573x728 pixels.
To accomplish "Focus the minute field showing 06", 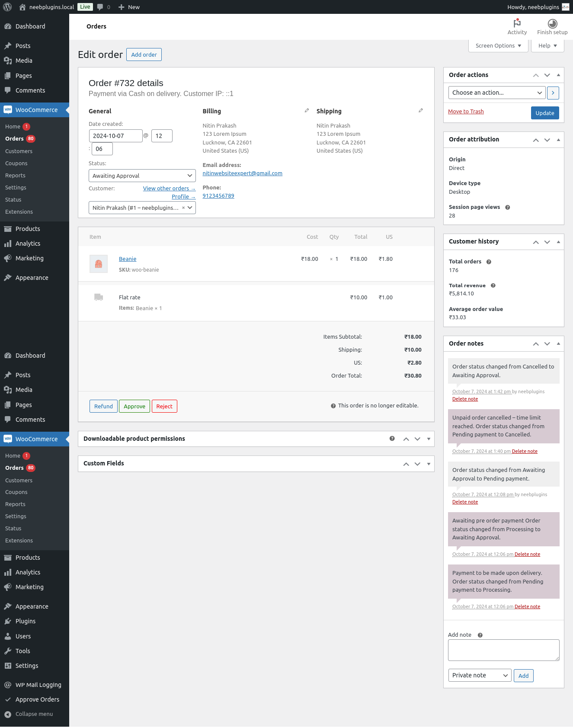I will click(x=102, y=149).
